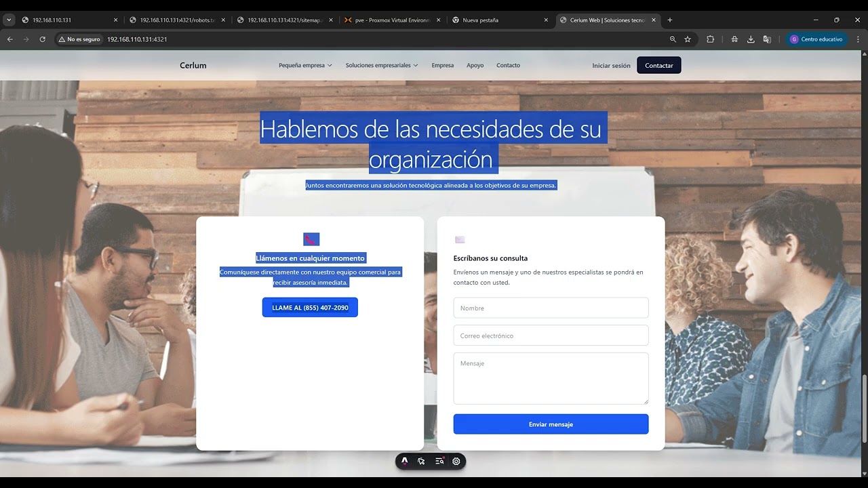Viewport: 868px width, 488px height.
Task: Click the 'No es seguro' security indicator
Action: [79, 39]
